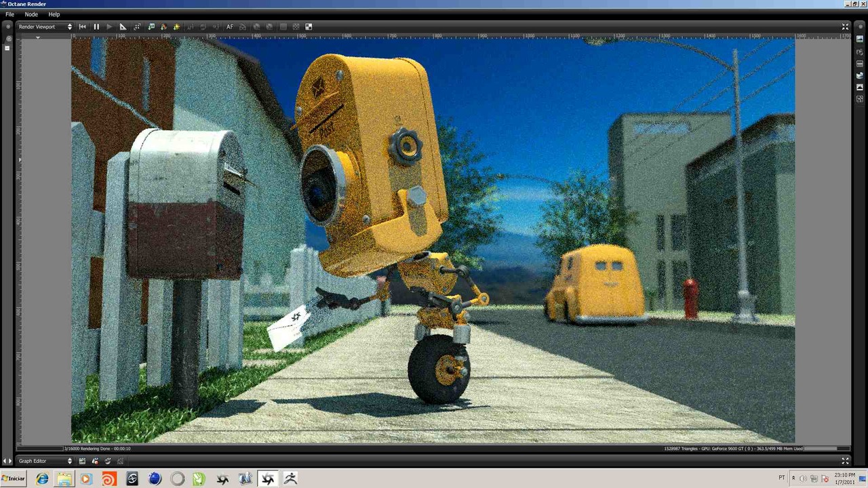Screen dimensions: 868x488
Task: Launch Internet Explorer from the taskbar
Action: [x=42, y=479]
